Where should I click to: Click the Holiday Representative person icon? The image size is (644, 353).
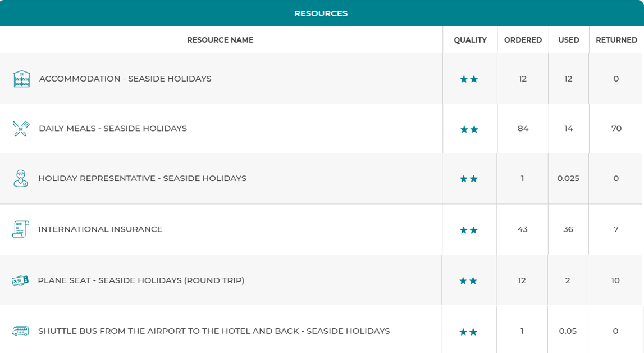click(x=21, y=178)
